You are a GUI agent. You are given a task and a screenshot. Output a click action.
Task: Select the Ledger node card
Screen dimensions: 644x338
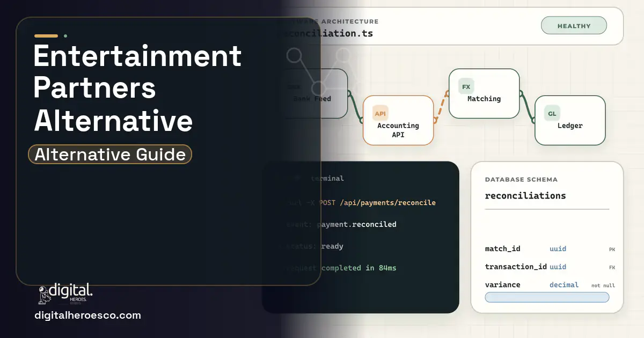tap(570, 120)
